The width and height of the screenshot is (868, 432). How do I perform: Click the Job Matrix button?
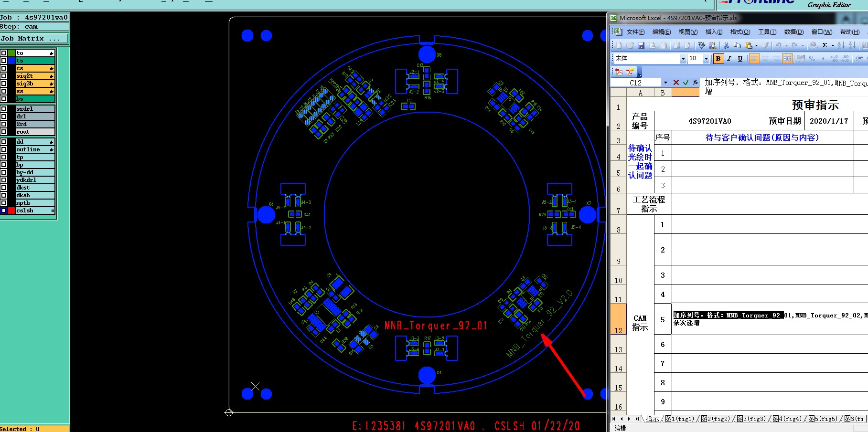34,39
